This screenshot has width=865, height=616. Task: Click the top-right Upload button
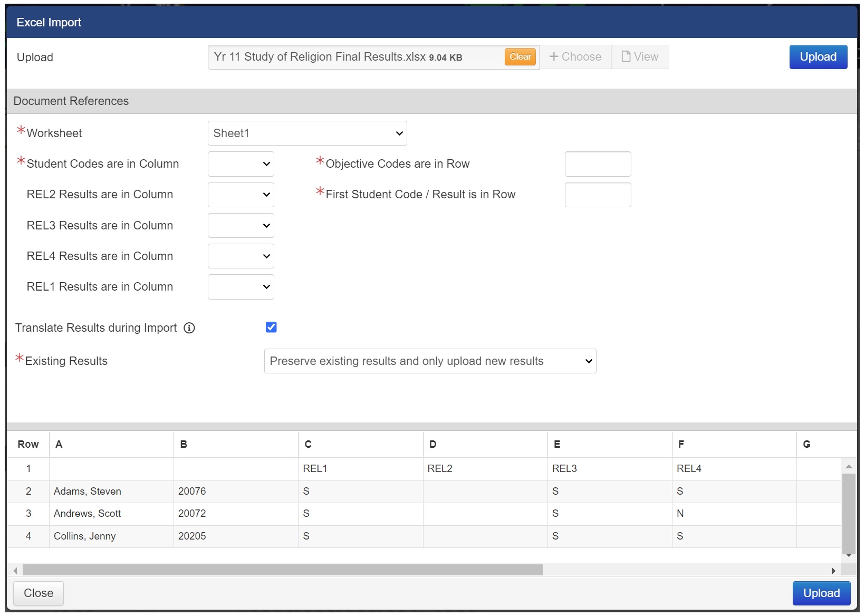tap(818, 57)
